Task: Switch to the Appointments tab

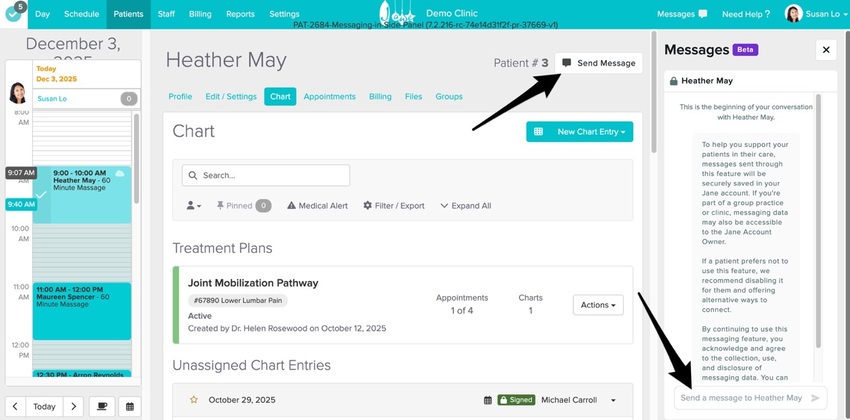Action: coord(329,97)
